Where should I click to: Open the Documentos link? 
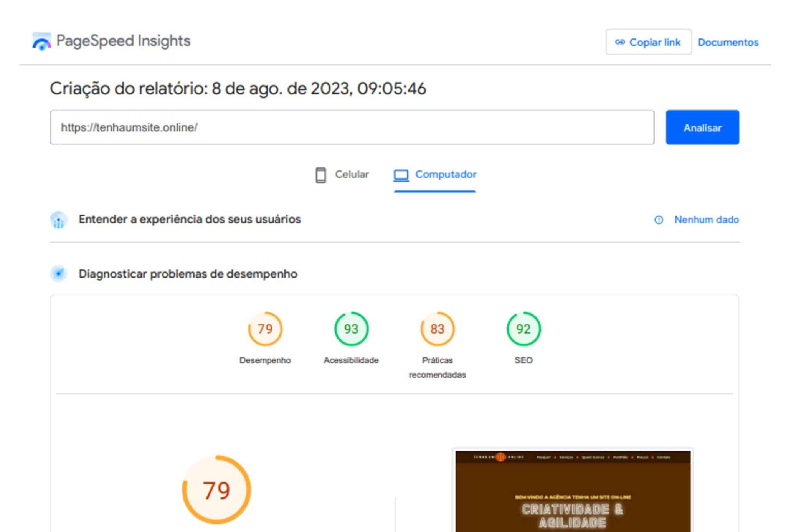[728, 42]
